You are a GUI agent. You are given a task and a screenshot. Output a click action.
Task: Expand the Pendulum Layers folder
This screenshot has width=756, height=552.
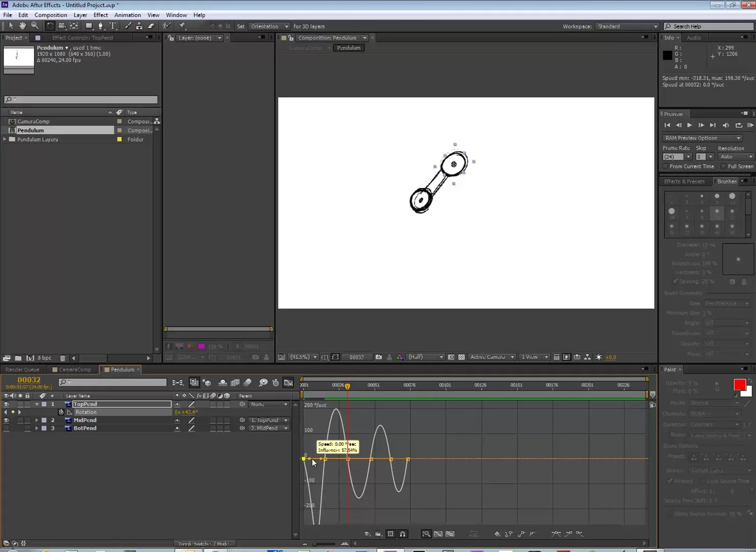5,139
